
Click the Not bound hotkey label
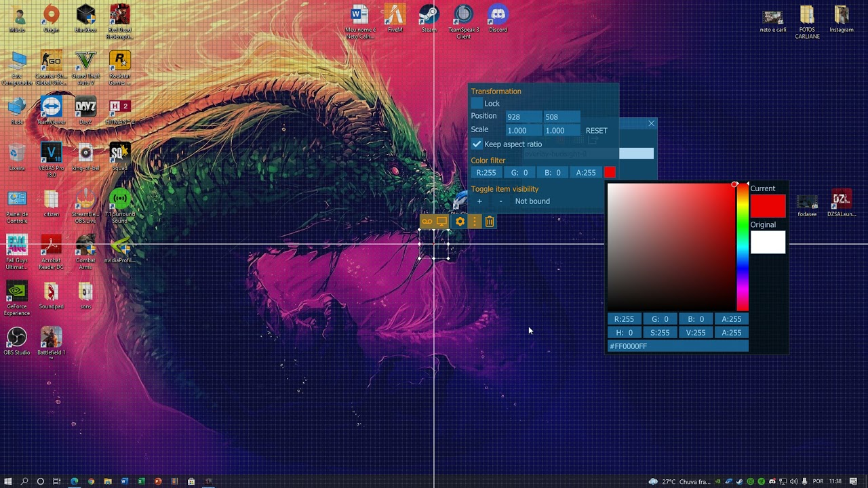pyautogui.click(x=532, y=201)
